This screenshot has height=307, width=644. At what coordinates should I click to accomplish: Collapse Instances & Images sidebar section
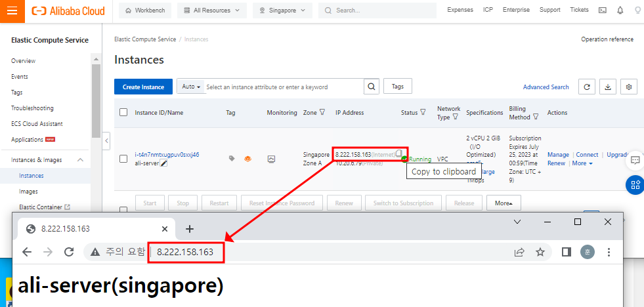click(x=81, y=160)
